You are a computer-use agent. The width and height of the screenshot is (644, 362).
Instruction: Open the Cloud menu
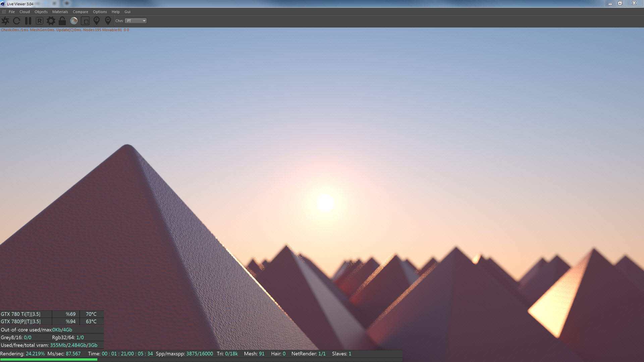24,12
